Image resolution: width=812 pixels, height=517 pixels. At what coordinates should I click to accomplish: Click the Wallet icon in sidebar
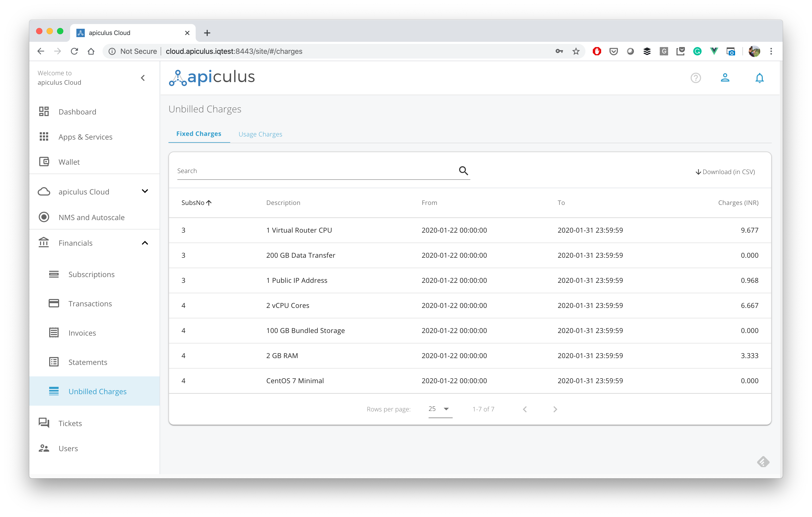44,162
